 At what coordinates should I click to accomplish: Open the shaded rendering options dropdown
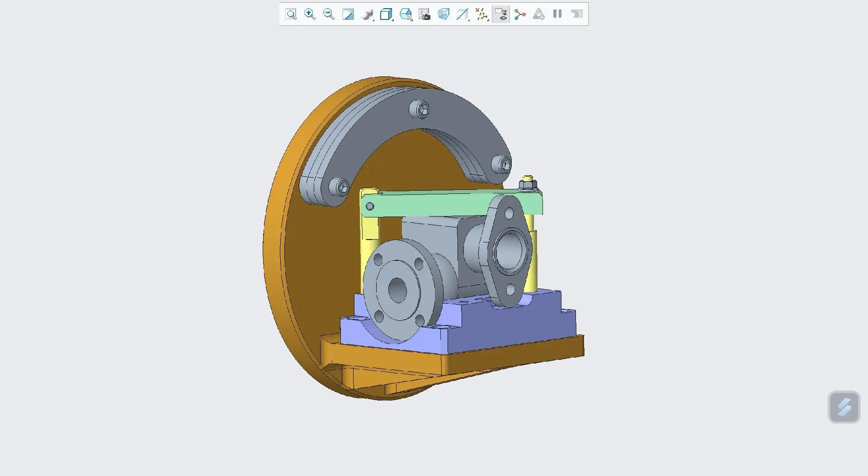[368, 14]
